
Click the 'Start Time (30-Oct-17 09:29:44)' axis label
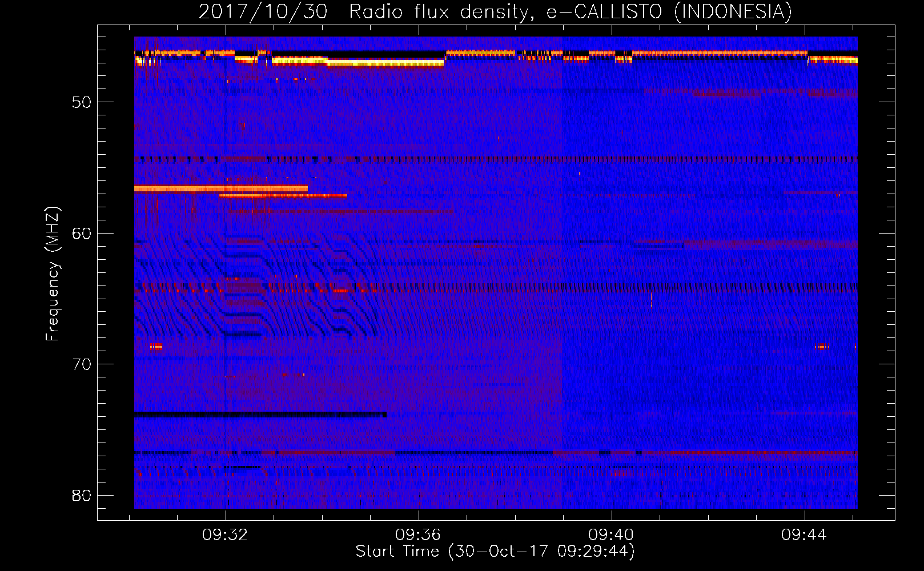click(495, 552)
